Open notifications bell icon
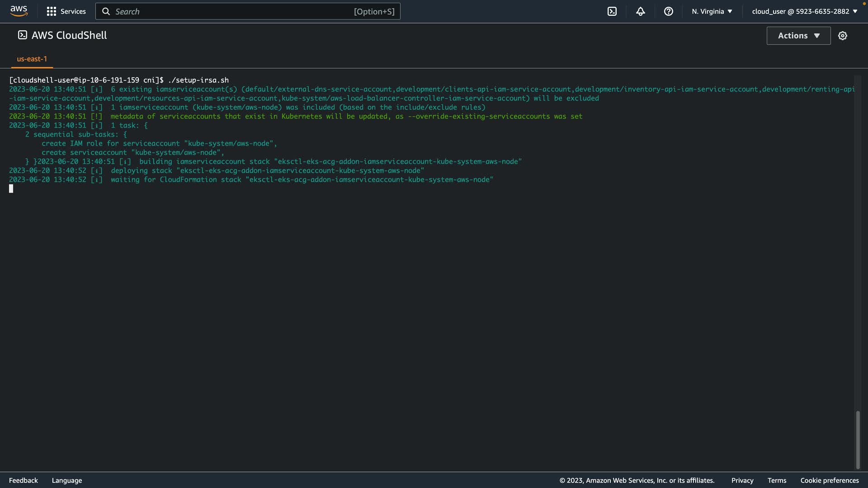 point(640,11)
